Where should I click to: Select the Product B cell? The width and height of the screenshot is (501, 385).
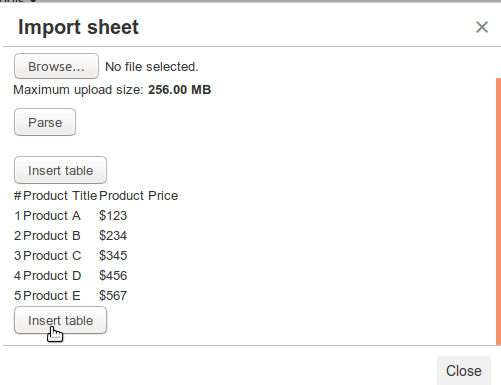pyautogui.click(x=52, y=236)
